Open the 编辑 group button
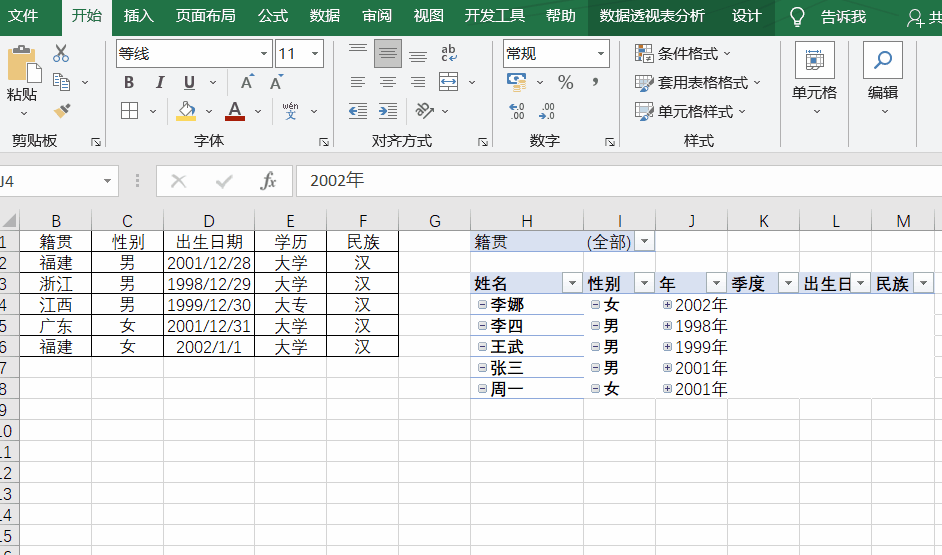The image size is (942, 555). click(x=883, y=78)
